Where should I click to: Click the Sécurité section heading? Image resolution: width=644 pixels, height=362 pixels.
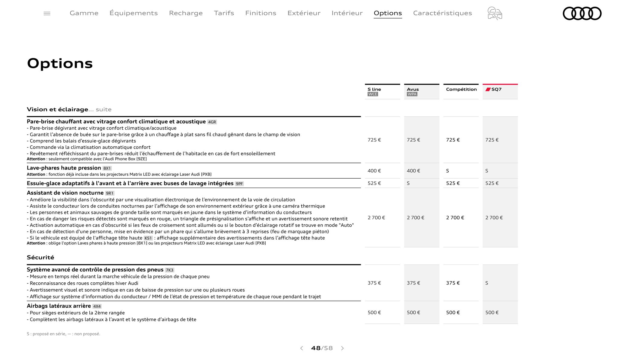click(40, 257)
